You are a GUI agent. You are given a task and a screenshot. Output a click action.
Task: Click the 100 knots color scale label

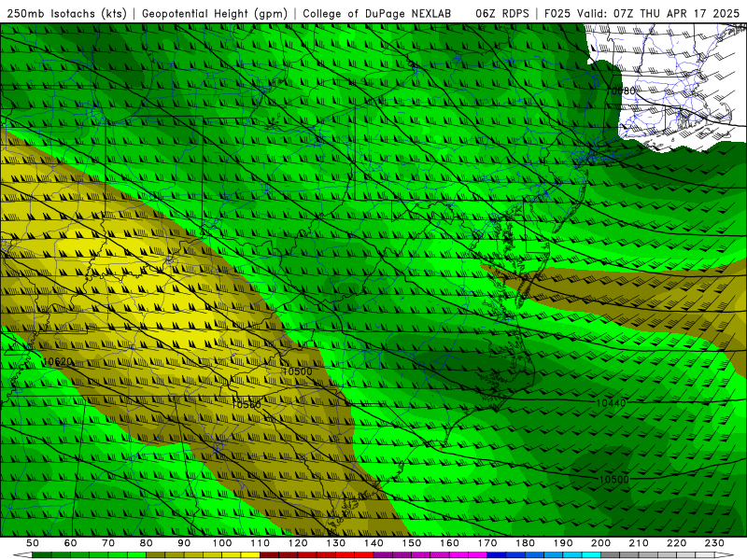tap(222, 543)
